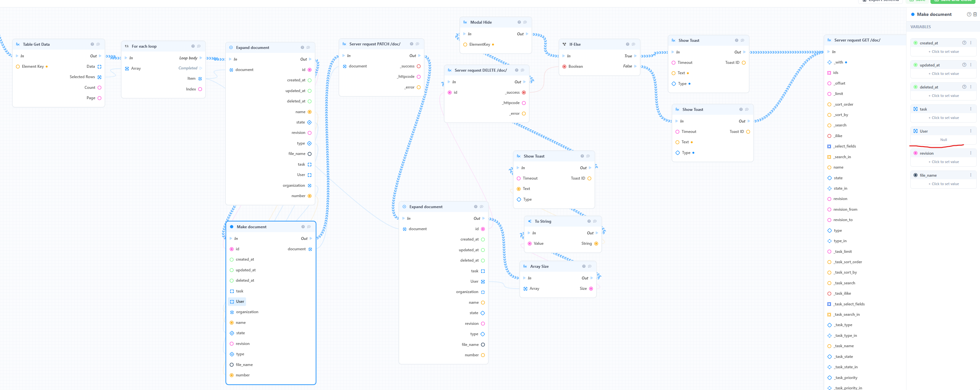
Task: Click the To String node type icon
Action: click(530, 221)
